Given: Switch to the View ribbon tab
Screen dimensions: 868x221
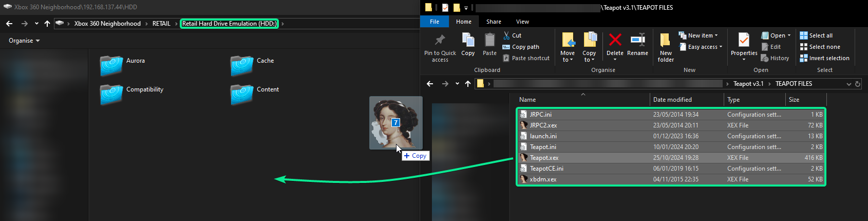Looking at the screenshot, I should [x=522, y=22].
